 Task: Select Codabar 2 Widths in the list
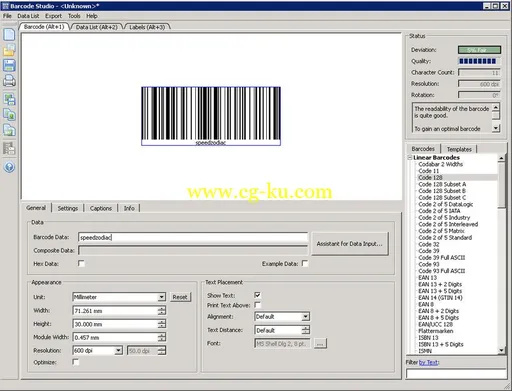click(x=440, y=164)
